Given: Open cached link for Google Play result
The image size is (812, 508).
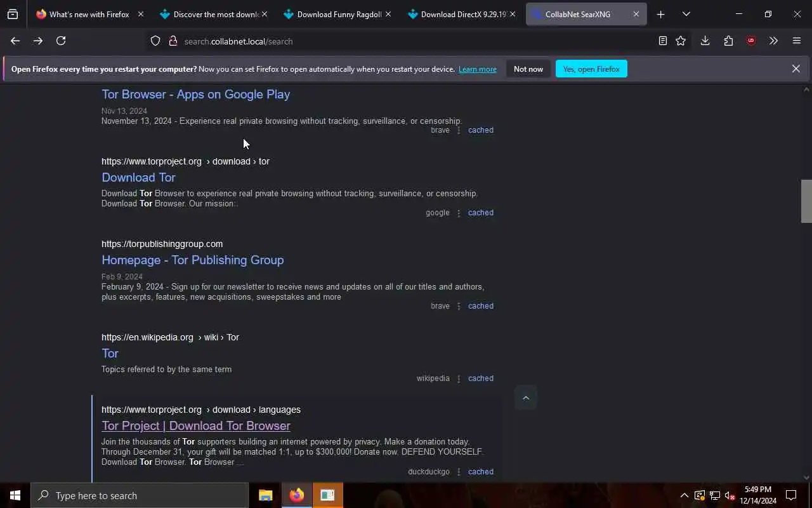Looking at the screenshot, I should tap(480, 130).
